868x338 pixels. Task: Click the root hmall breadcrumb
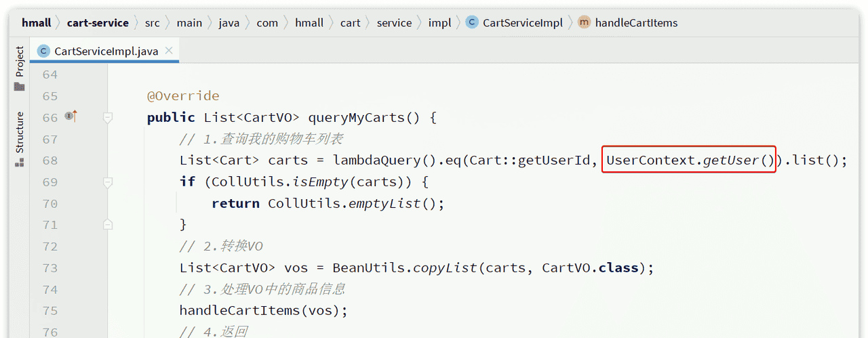36,22
